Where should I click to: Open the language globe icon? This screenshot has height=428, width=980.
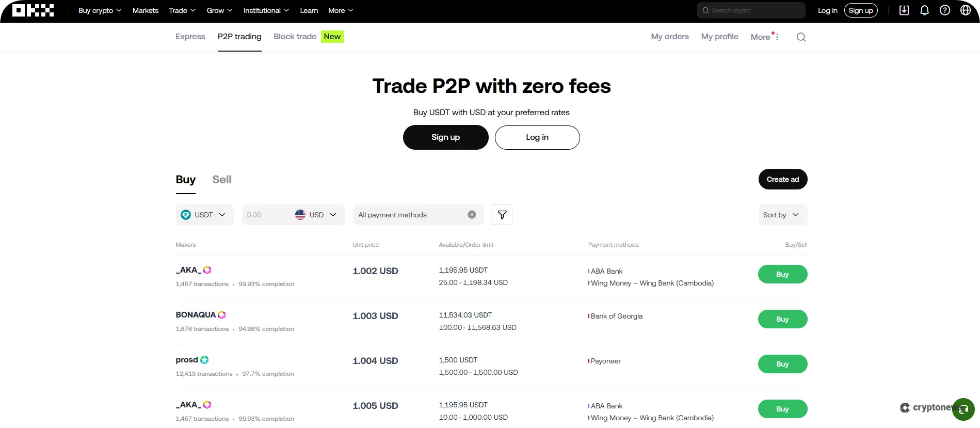966,10
